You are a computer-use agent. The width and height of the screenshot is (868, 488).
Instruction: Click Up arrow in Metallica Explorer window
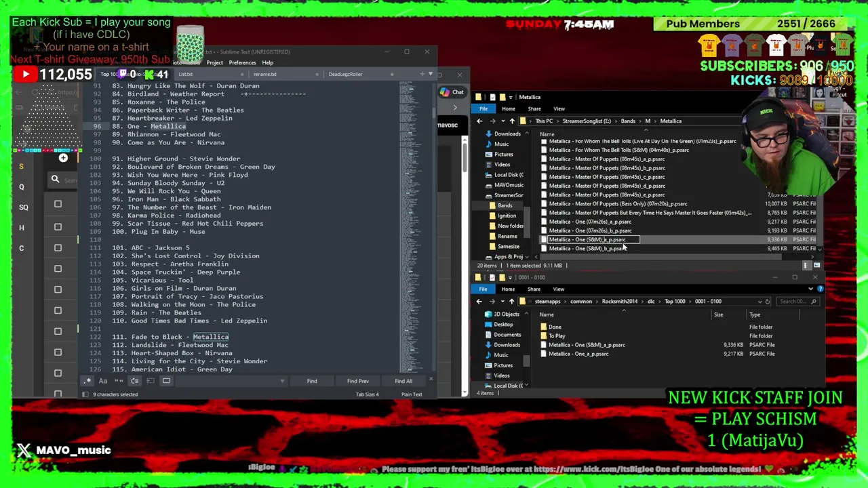click(512, 121)
